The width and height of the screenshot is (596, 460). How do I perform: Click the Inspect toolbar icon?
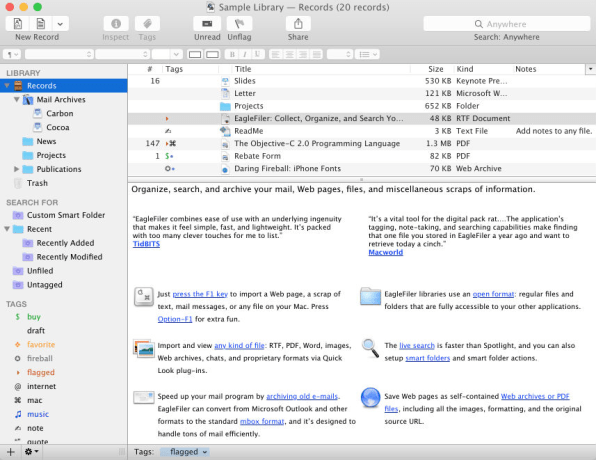click(116, 24)
